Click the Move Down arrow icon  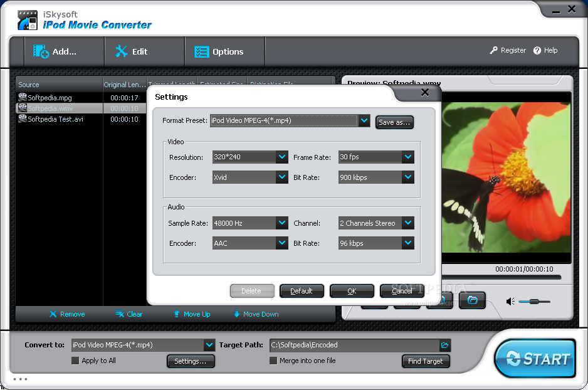[236, 314]
